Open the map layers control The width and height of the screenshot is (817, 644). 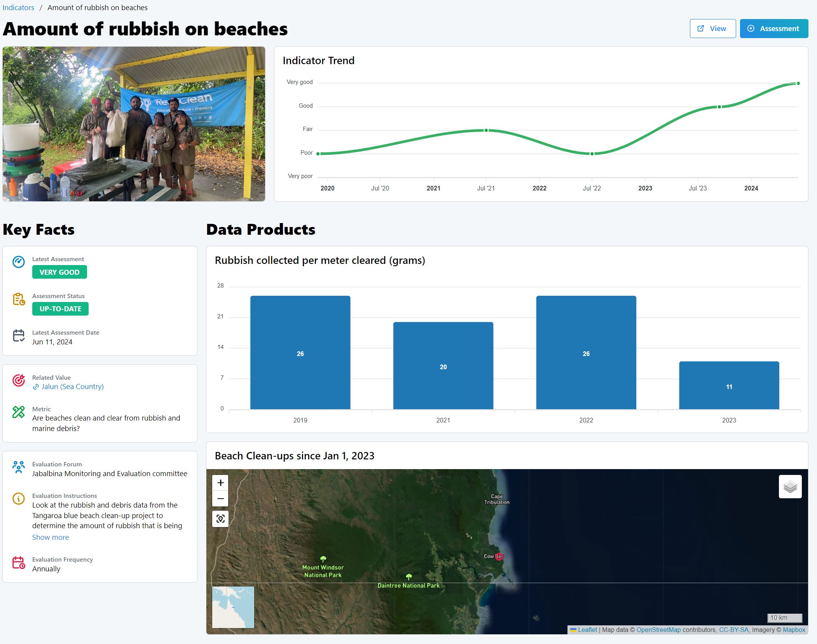[790, 487]
